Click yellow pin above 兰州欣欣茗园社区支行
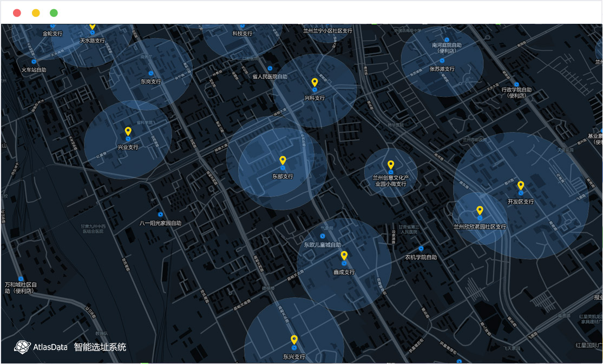 tap(480, 210)
